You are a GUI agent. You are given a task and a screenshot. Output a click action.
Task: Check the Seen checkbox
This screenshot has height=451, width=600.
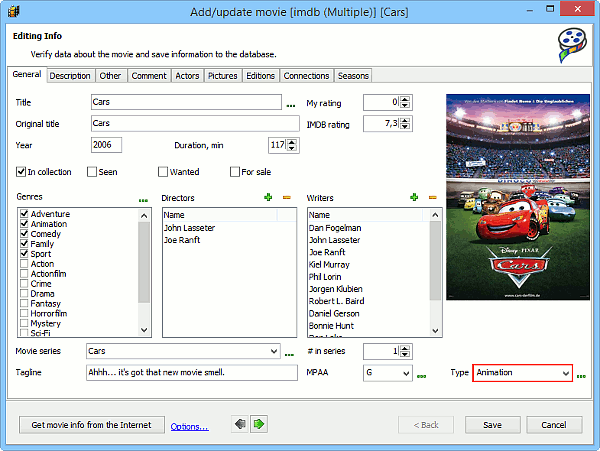tap(92, 172)
